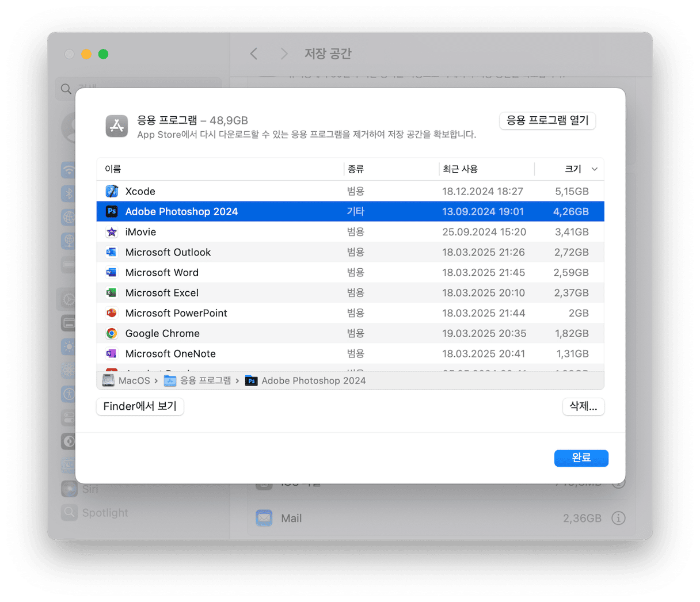Screen dimensions: 700x602
Task: Select the Google Chrome row
Action: (351, 333)
